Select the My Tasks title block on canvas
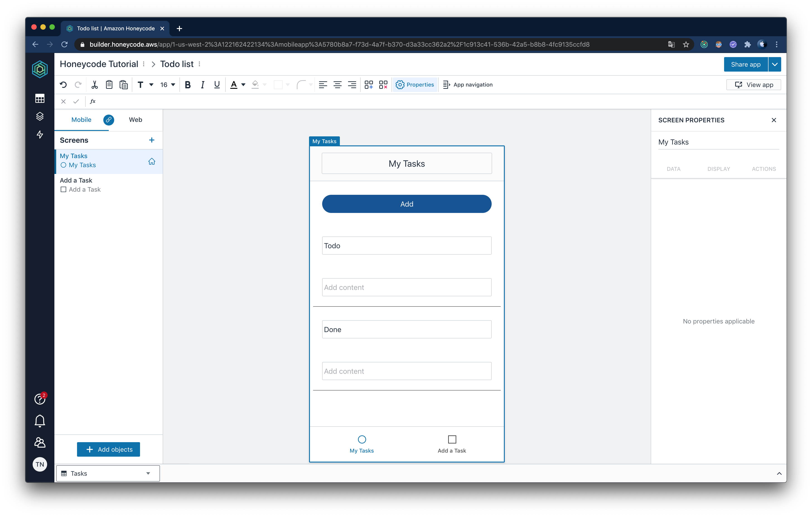The width and height of the screenshot is (812, 516). pos(407,164)
